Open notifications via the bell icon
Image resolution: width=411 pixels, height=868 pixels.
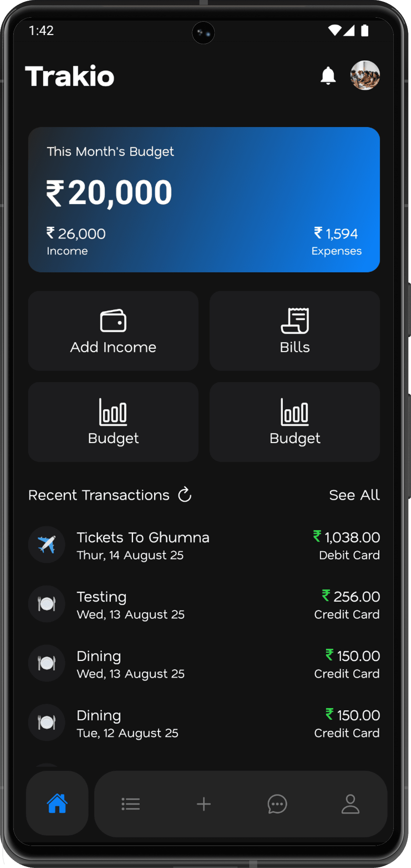328,76
